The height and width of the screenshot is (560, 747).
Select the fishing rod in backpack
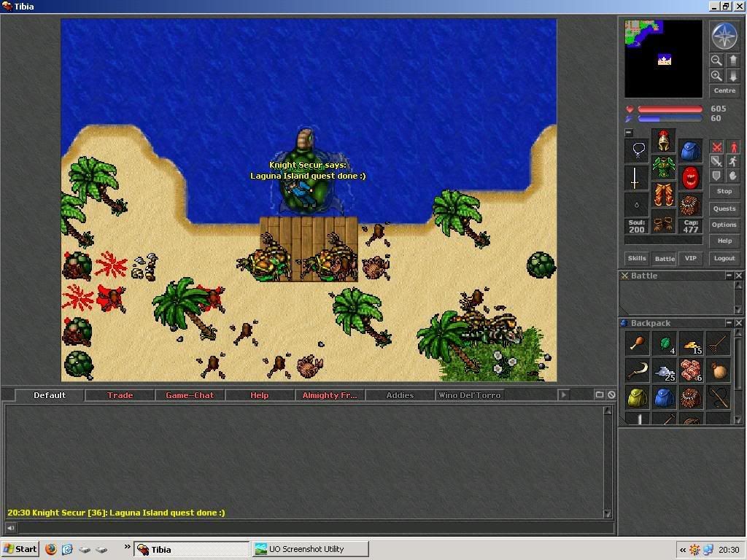coord(718,397)
